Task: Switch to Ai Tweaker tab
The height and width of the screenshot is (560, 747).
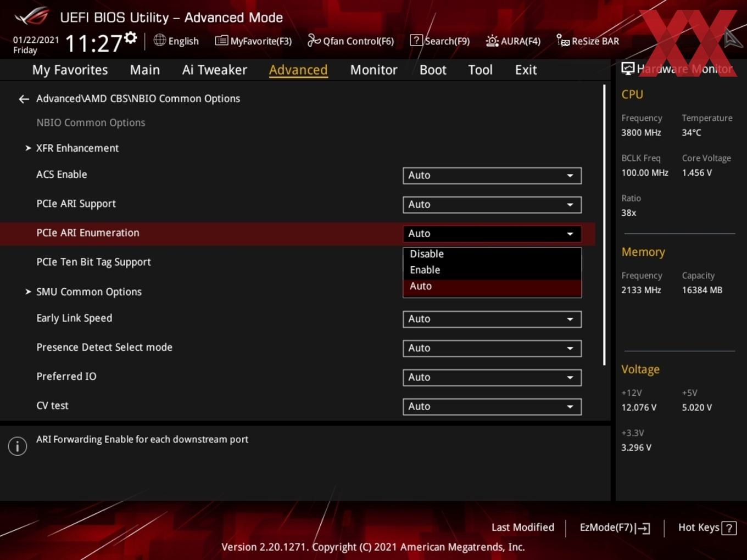Action: 215,70
